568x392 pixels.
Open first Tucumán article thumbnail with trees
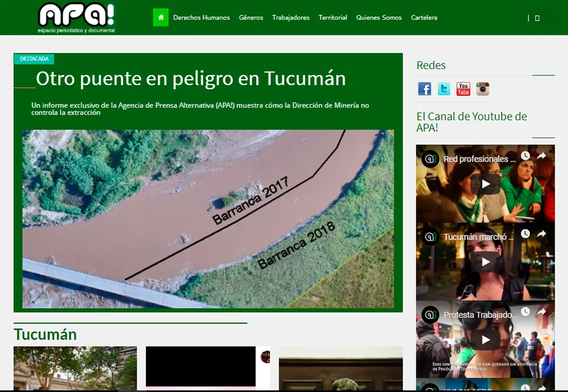click(75, 368)
